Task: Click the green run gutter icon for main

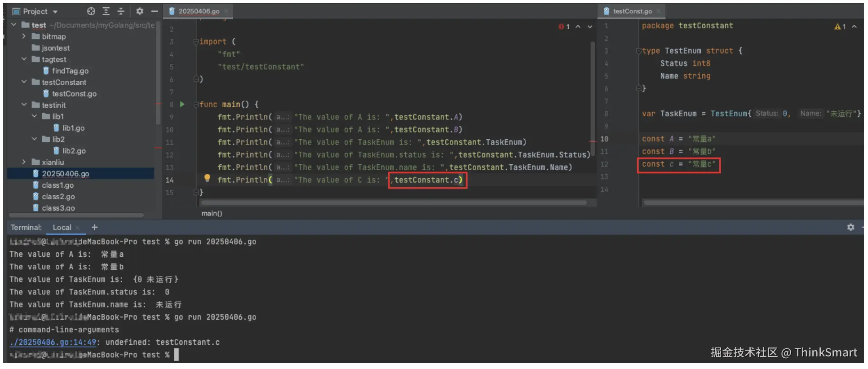Action: [182, 104]
